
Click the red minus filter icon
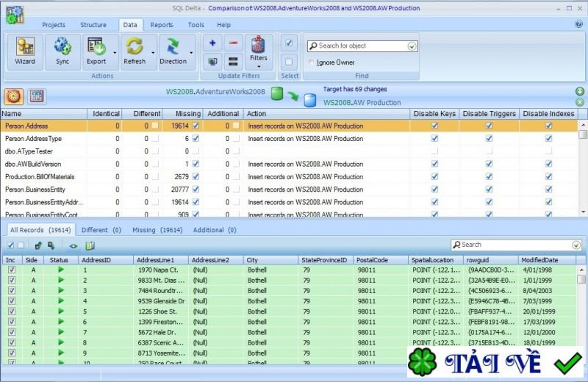[233, 43]
